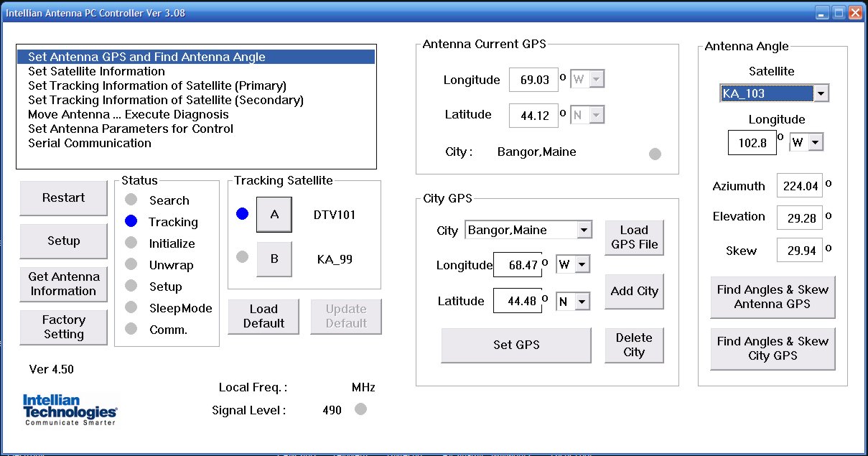Click the Search status indicator light
868x456 pixels.
click(x=131, y=200)
